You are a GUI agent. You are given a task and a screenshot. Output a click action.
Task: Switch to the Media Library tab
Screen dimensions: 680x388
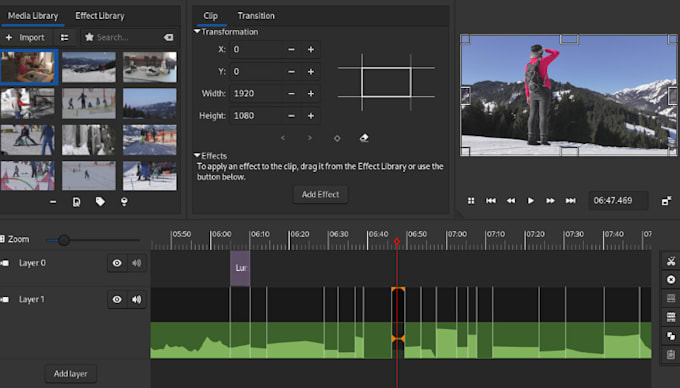33,16
